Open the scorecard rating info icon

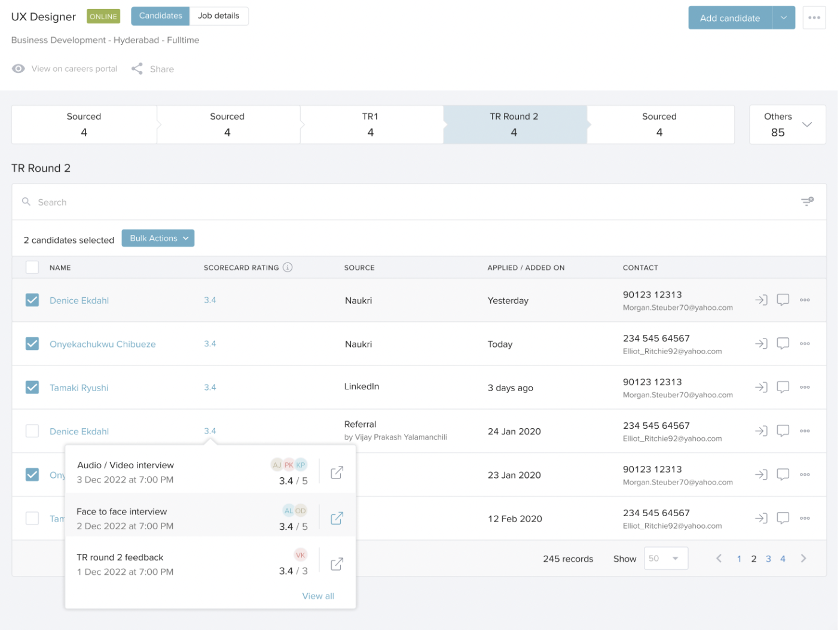288,268
